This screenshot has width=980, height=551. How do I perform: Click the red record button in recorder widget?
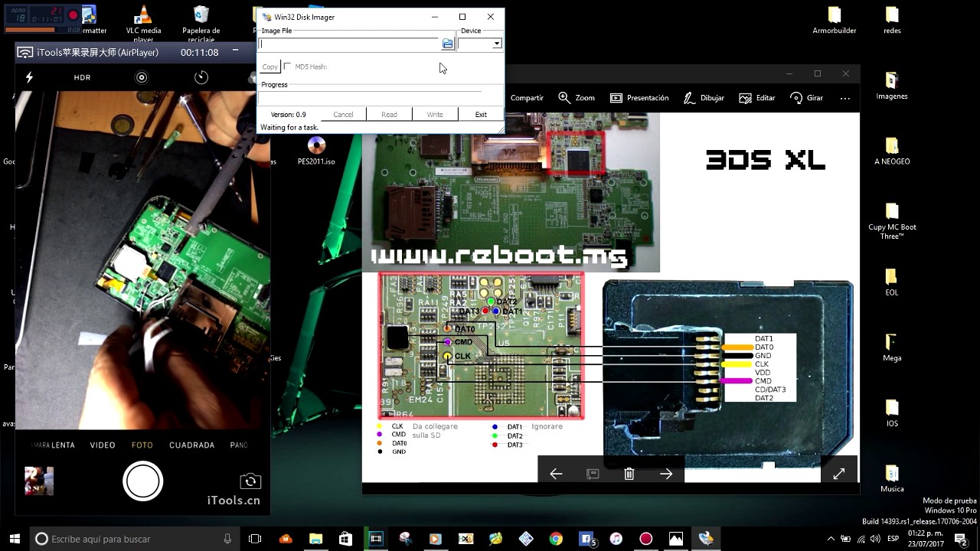pyautogui.click(x=73, y=15)
